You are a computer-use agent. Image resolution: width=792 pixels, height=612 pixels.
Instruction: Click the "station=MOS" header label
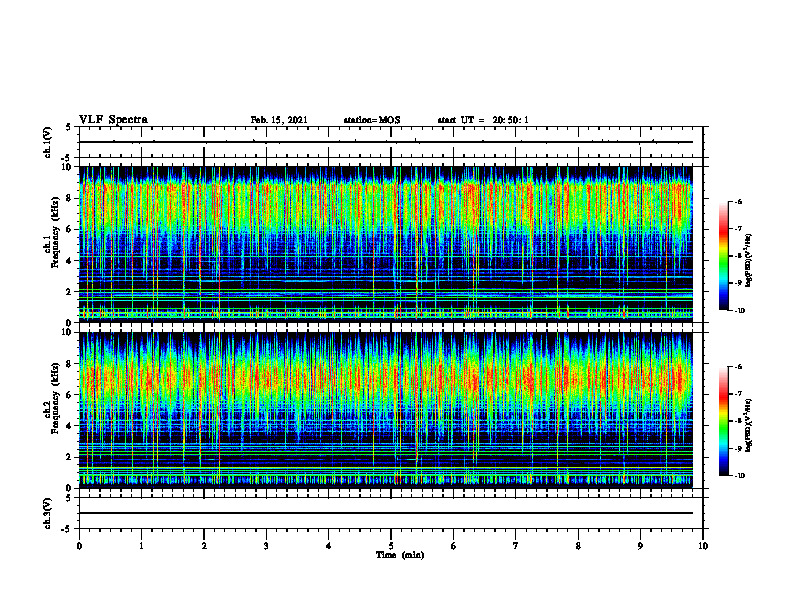click(x=372, y=120)
